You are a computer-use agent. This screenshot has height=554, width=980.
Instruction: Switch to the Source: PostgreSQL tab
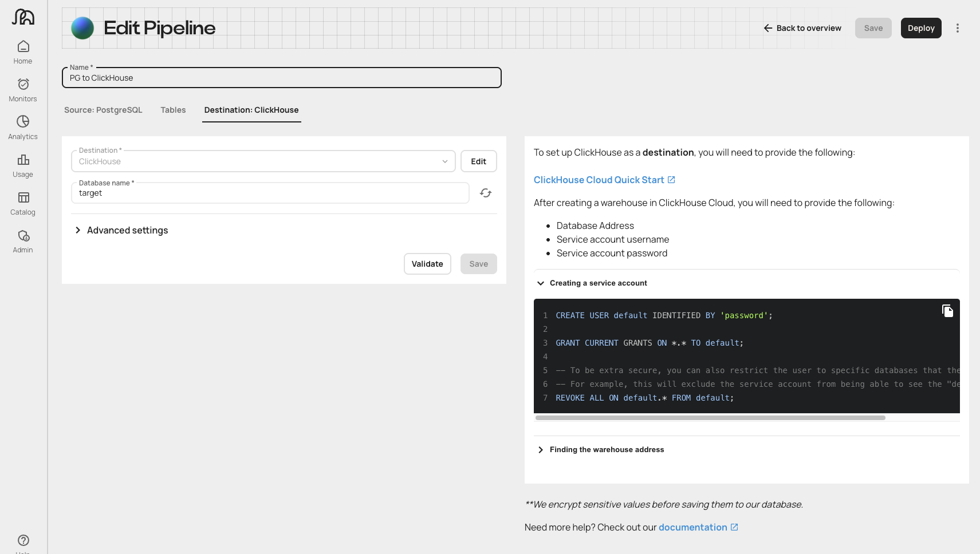pos(104,110)
